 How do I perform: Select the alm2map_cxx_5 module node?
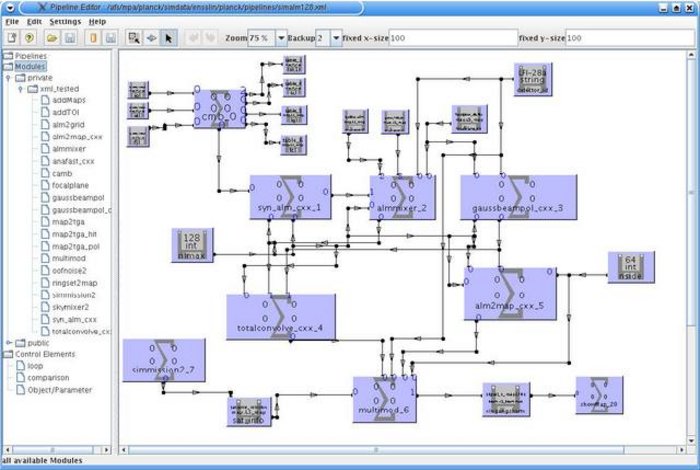pos(510,294)
